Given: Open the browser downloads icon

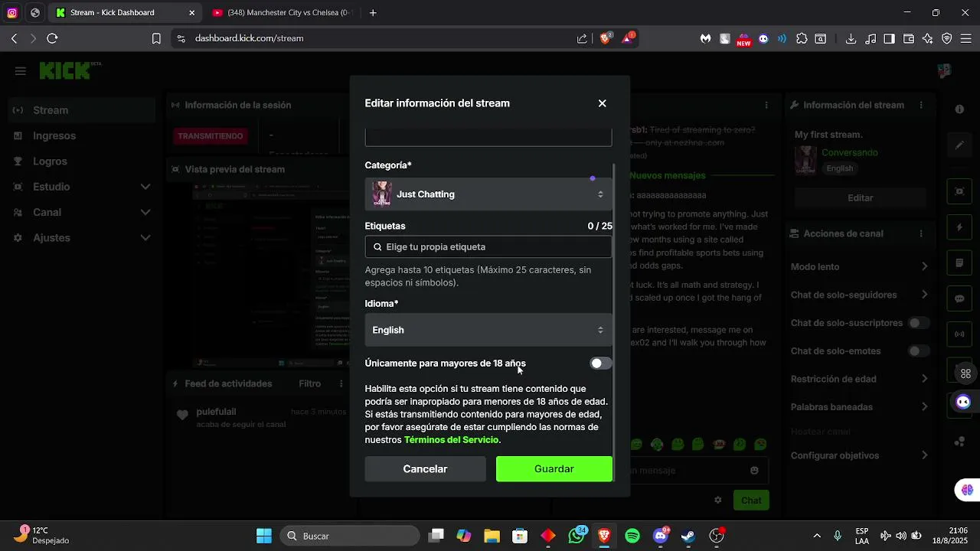Looking at the screenshot, I should coord(851,38).
